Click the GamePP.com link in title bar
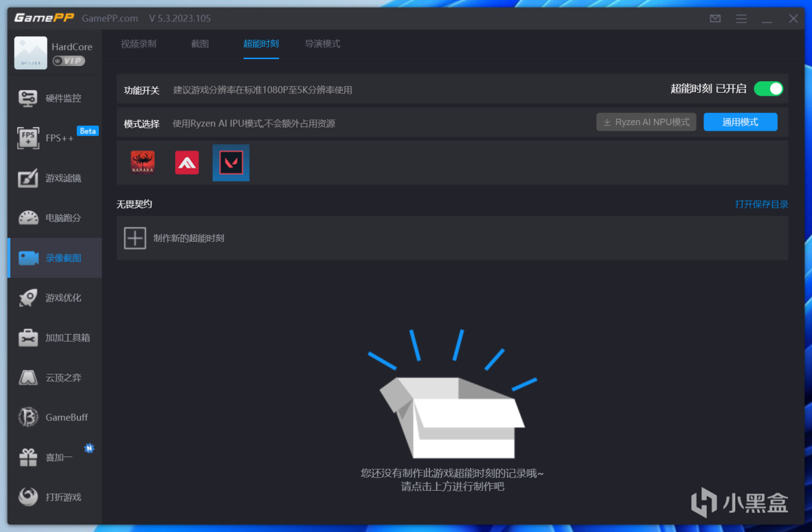812x532 pixels. pos(111,18)
